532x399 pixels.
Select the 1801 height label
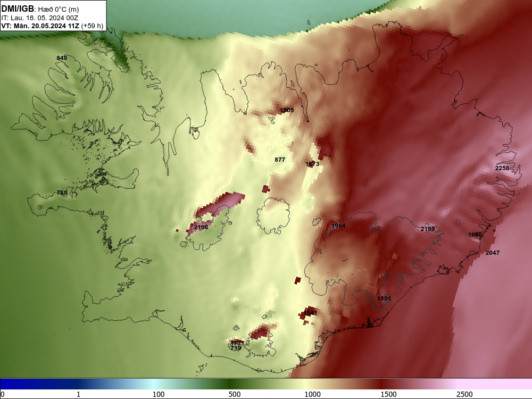pos(384,298)
